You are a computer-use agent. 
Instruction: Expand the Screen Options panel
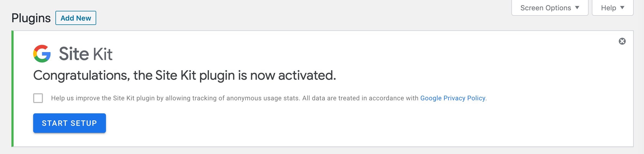tap(549, 8)
